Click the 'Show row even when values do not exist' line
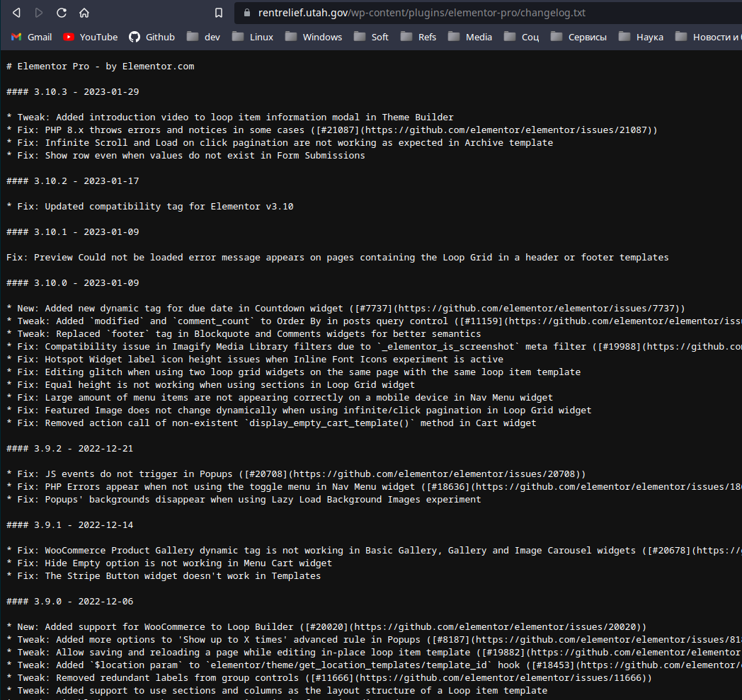Viewport: 742px width, 700px height. pyautogui.click(x=186, y=156)
